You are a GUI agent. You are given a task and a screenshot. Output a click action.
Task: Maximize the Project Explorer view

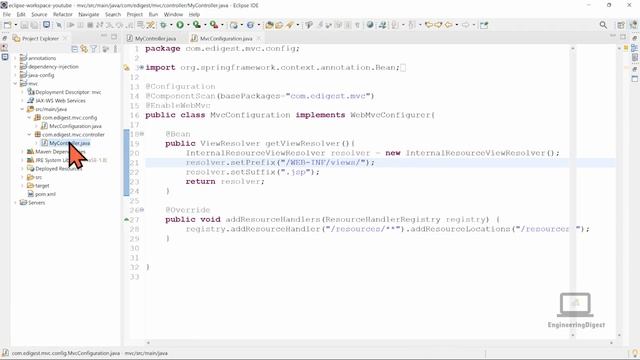(114, 36)
